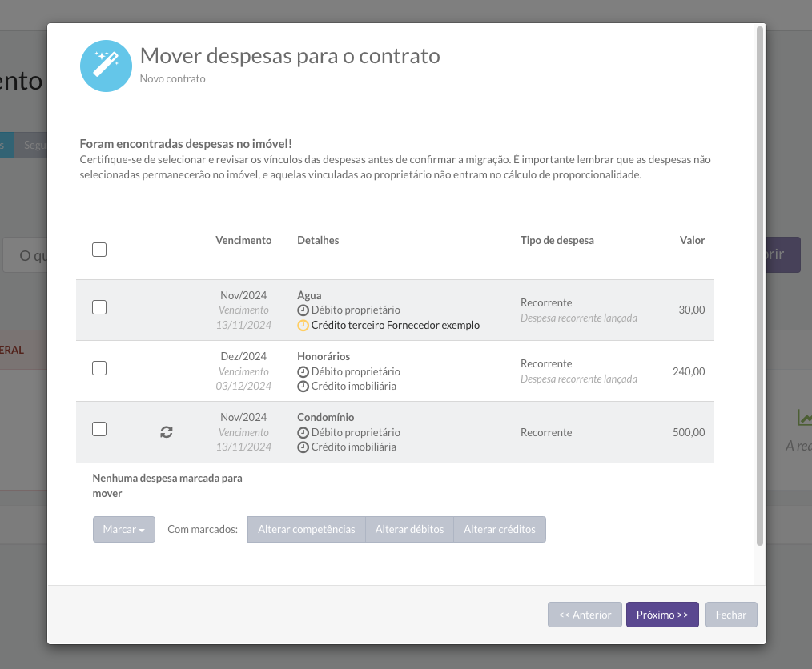Open the Marcar dropdown menu
The height and width of the screenshot is (669, 812).
(x=124, y=529)
